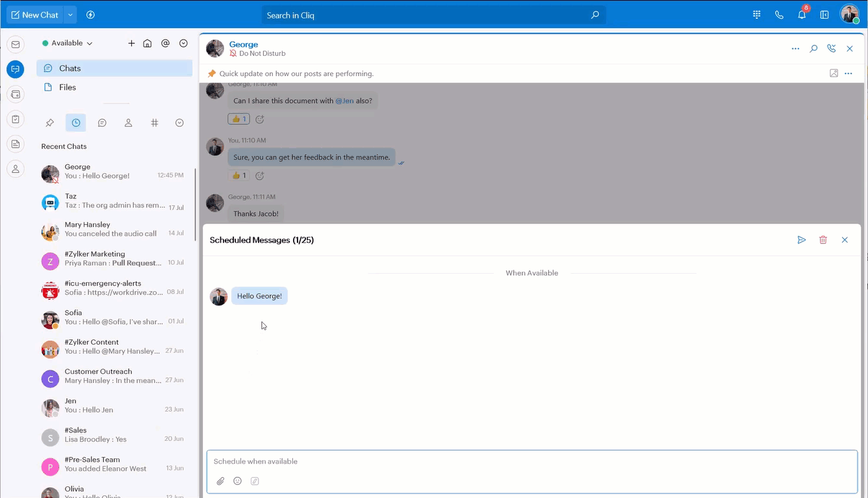Open the notifications bell
868x498 pixels.
pos(802,15)
